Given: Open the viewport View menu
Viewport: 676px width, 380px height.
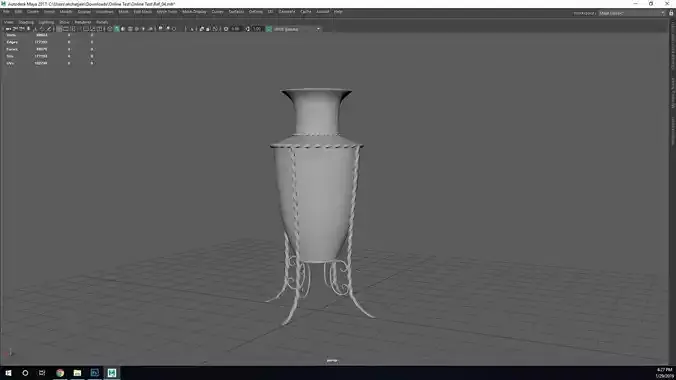Looking at the screenshot, I should 8,22.
